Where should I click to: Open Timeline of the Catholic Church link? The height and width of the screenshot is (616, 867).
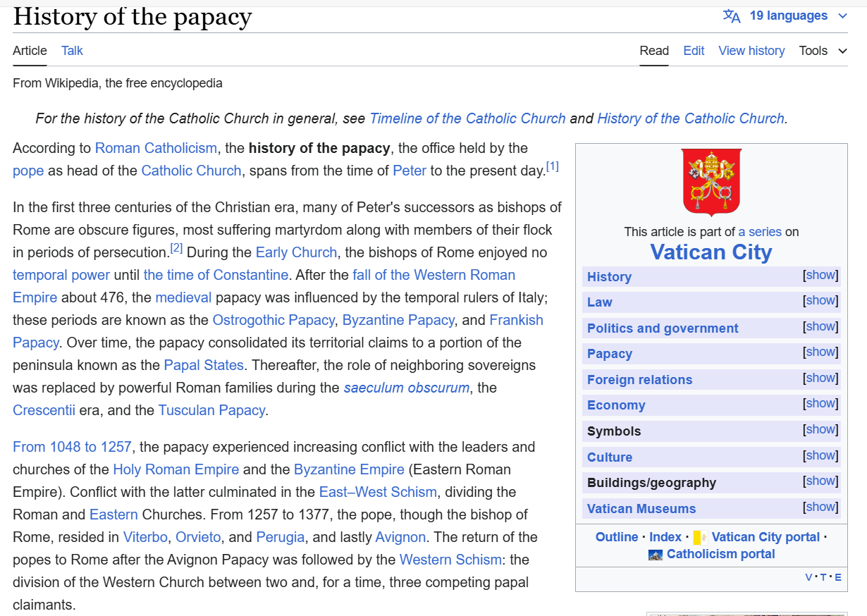[467, 118]
